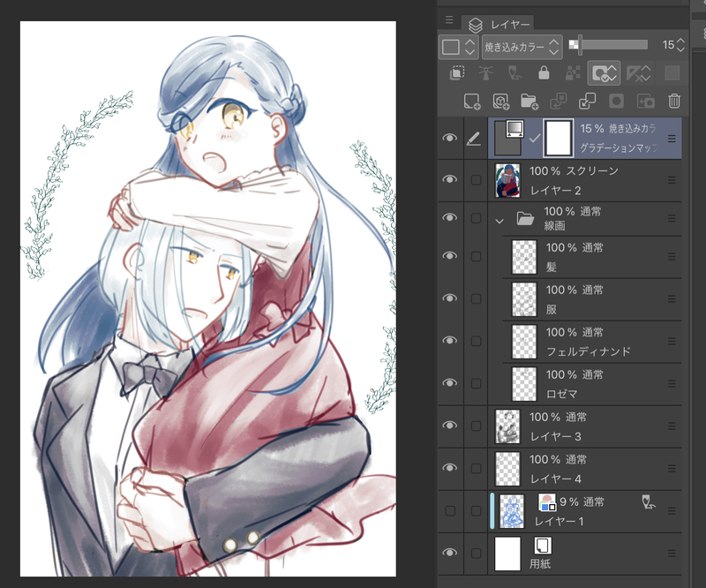
Task: Collapse the 線画 folder chevron
Action: (x=499, y=222)
